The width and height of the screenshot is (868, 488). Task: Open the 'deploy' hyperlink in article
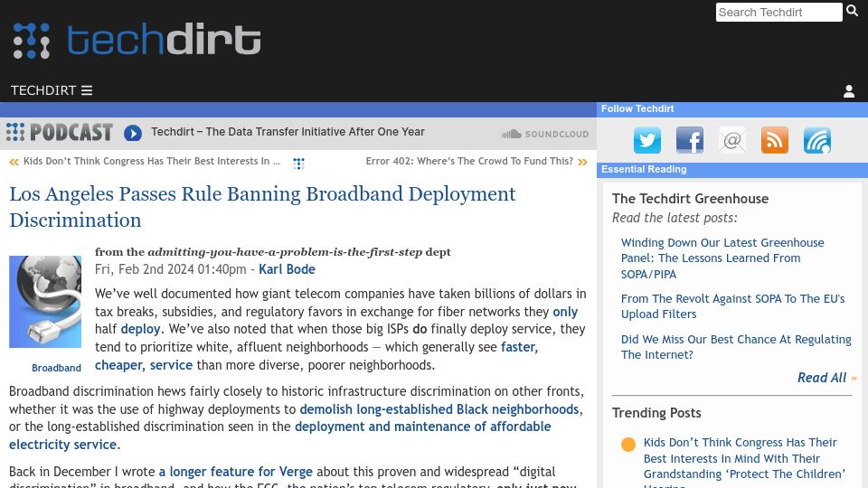tap(141, 329)
